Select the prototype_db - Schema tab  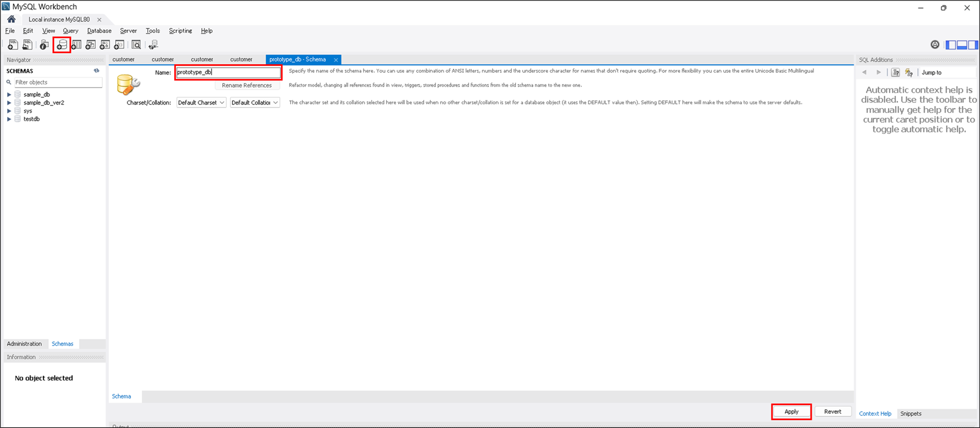point(298,60)
